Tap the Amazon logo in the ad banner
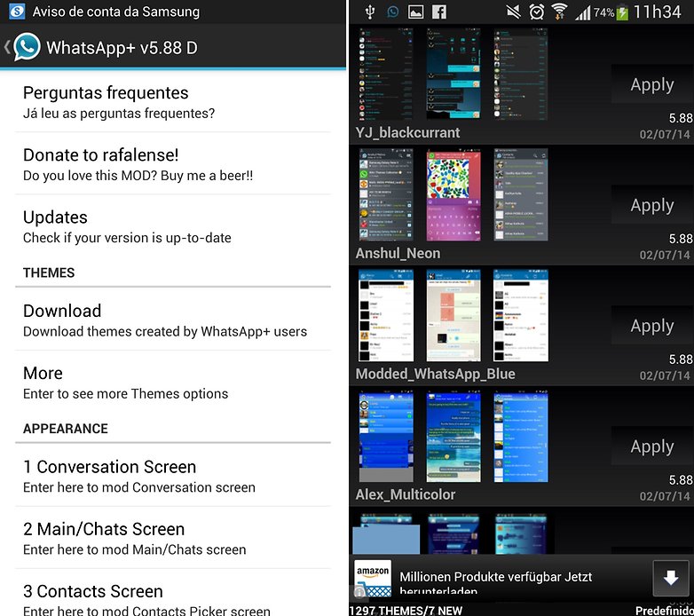This screenshot has height=616, width=694. [373, 579]
